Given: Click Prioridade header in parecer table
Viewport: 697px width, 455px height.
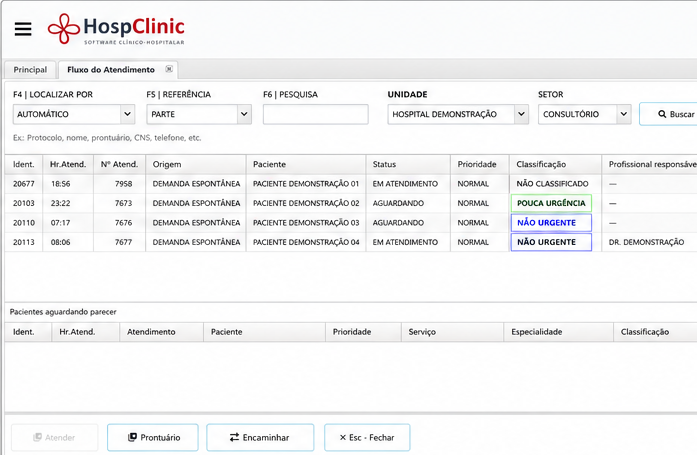Looking at the screenshot, I should (363, 332).
